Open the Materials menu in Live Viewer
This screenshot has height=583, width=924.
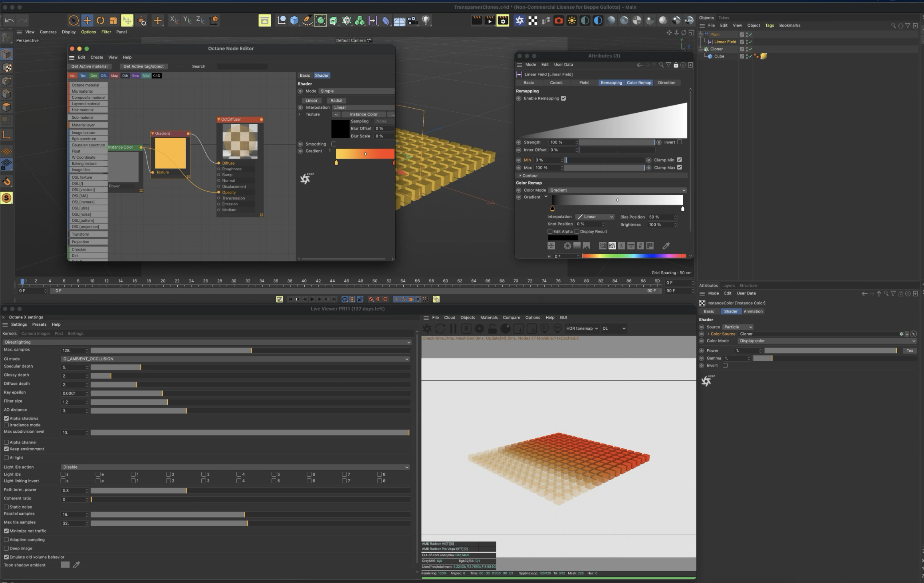coord(489,317)
